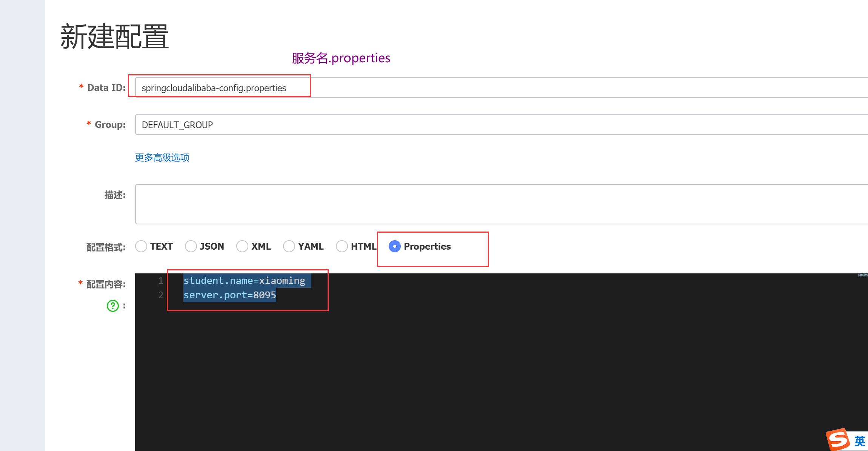
Task: Open the 更多高级选项 link
Action: pyautogui.click(x=162, y=158)
